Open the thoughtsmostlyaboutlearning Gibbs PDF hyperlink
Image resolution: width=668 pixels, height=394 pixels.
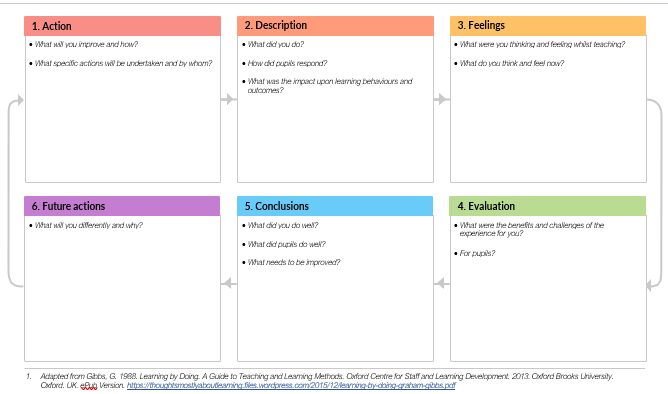tap(291, 385)
